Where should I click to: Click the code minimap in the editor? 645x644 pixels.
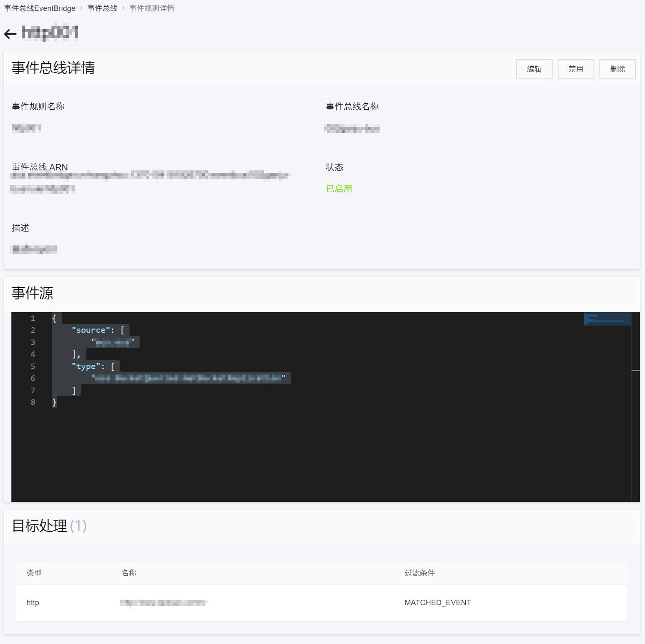coord(607,319)
